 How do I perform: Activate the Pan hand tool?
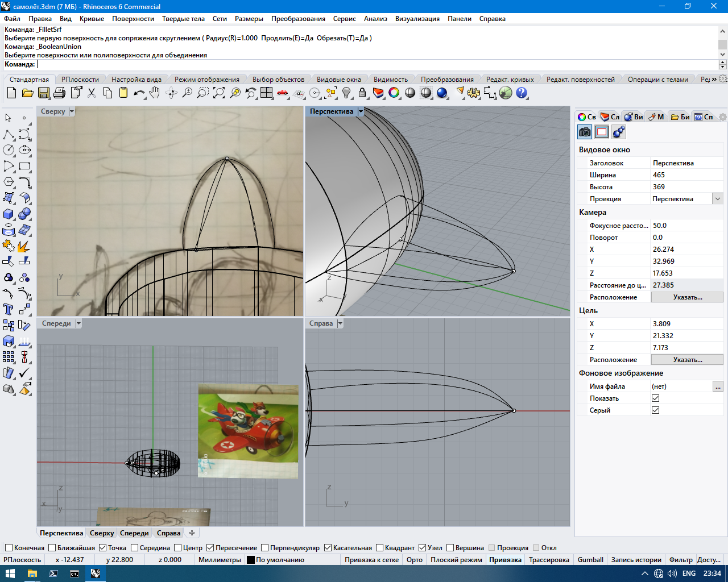(x=155, y=93)
